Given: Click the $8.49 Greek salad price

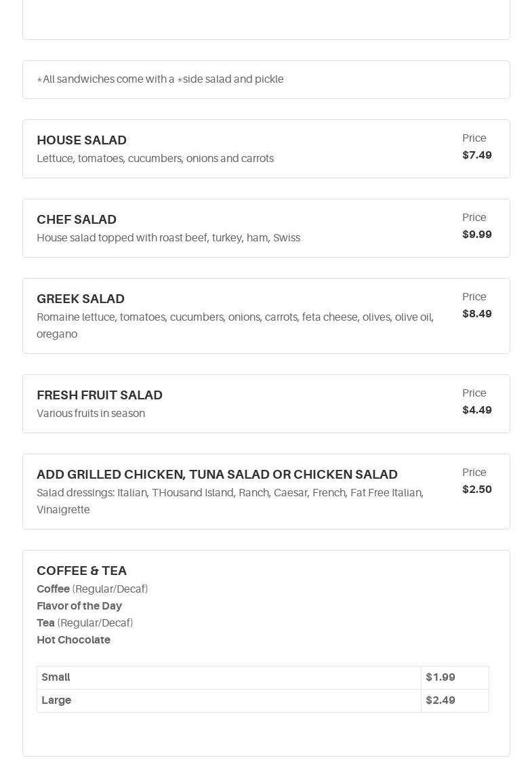Looking at the screenshot, I should pyautogui.click(x=477, y=314).
